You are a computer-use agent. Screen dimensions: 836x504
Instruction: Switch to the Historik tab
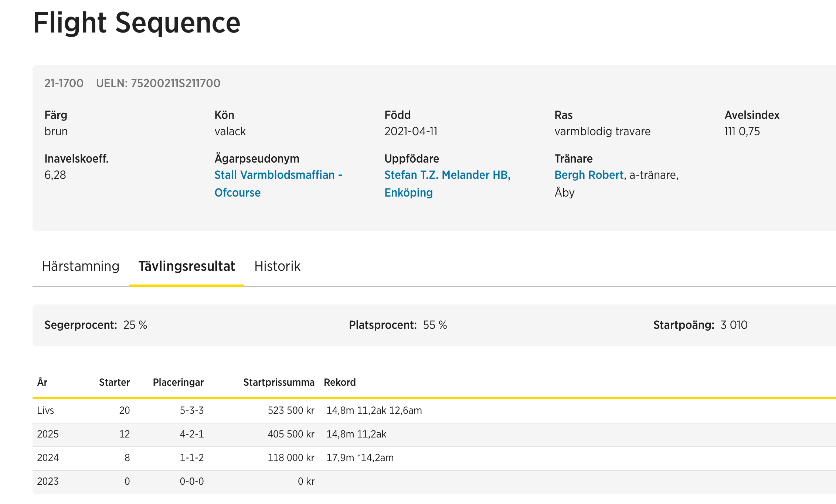(x=277, y=266)
